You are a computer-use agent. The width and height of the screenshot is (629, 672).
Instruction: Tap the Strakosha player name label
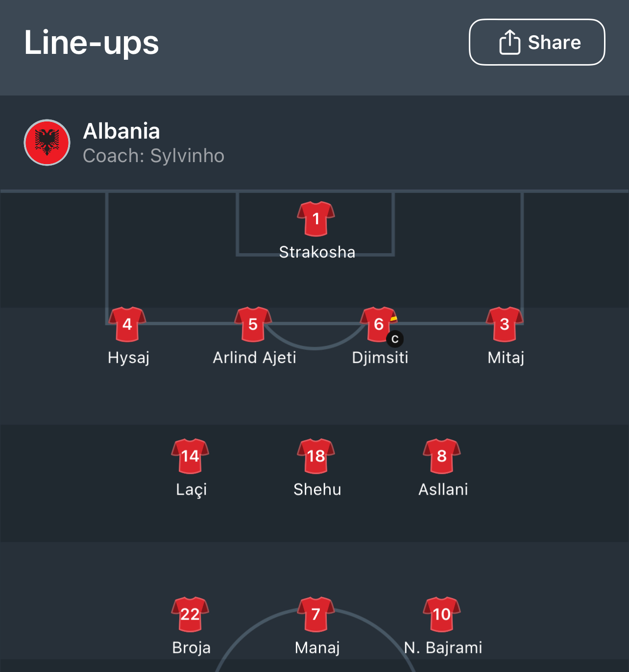point(317,252)
